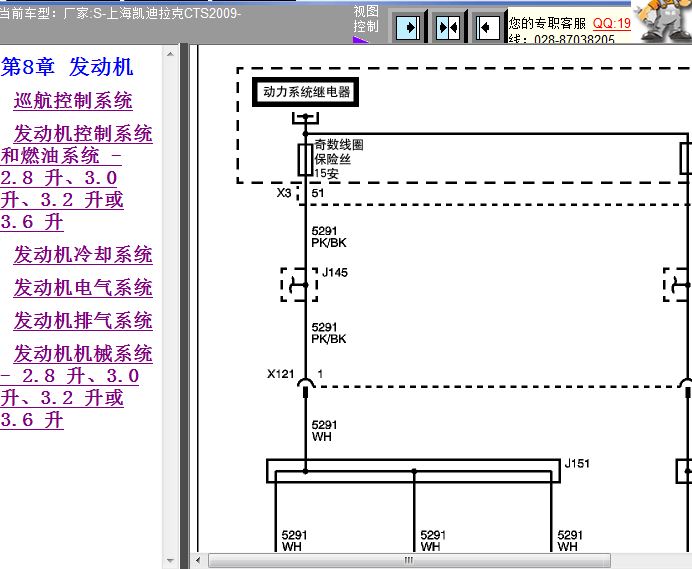Click the left-arrow view control icon
The width and height of the screenshot is (692, 569).
488,27
